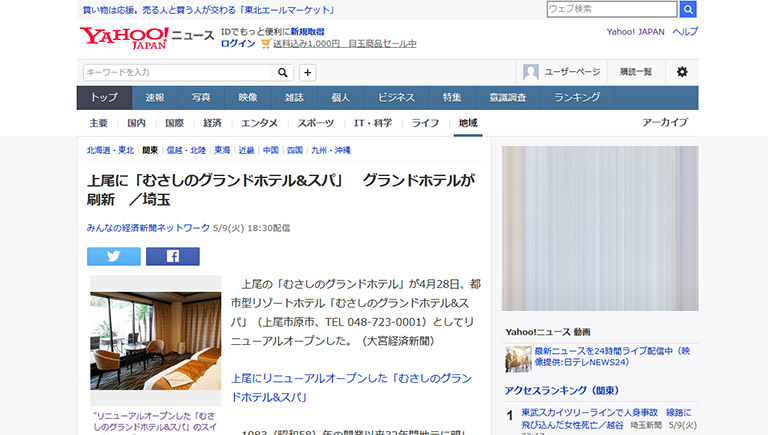Click the 新規取得 ID link
This screenshot has height=435, width=768.
[x=307, y=32]
